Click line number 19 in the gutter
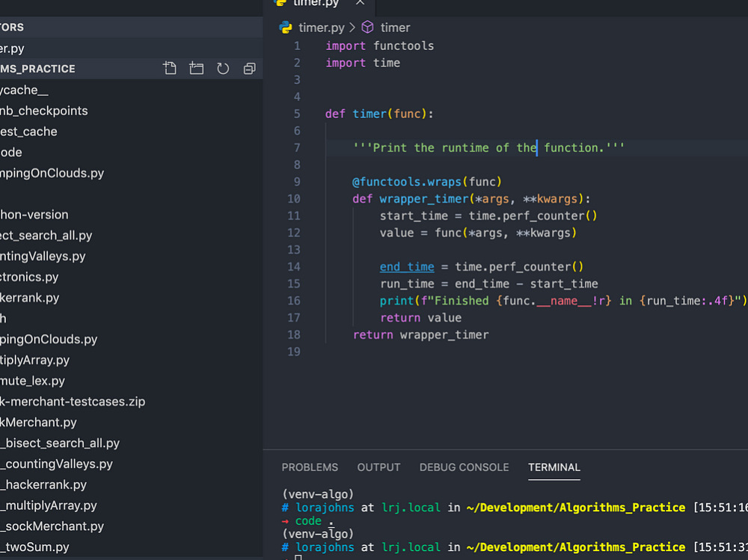Image resolution: width=748 pixels, height=560 pixels. tap(294, 351)
